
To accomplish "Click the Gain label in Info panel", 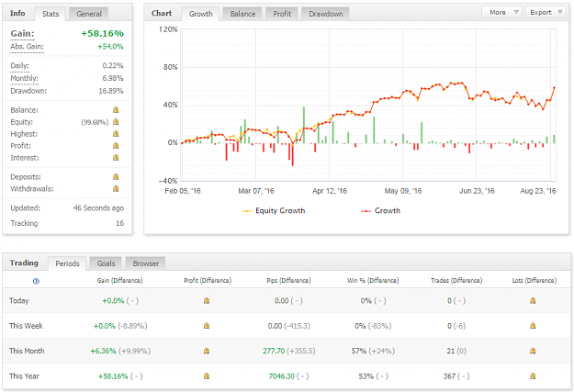I will point(22,34).
